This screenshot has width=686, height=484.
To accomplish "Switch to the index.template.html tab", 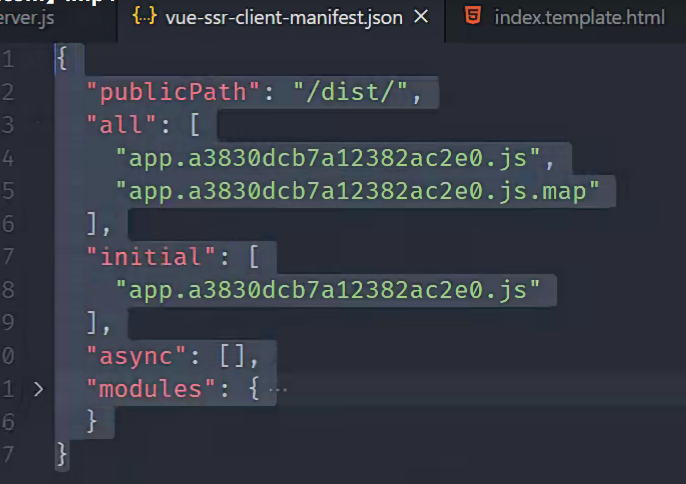I will pyautogui.click(x=578, y=17).
